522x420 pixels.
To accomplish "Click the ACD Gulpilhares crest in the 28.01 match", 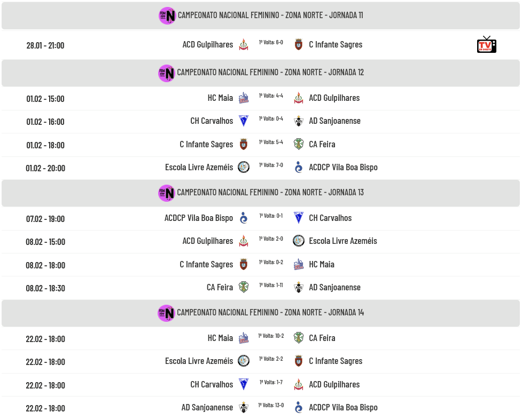I will (x=244, y=45).
